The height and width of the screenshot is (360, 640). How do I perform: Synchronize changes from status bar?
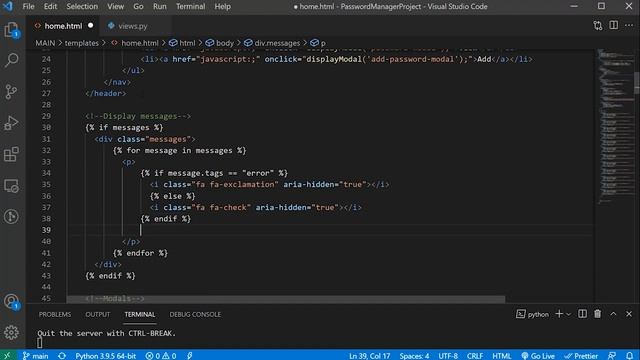(62, 356)
